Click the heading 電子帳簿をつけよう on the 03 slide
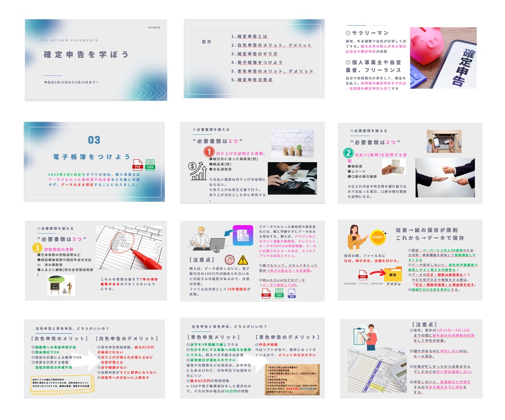This screenshot has width=505, height=420. coord(91,157)
